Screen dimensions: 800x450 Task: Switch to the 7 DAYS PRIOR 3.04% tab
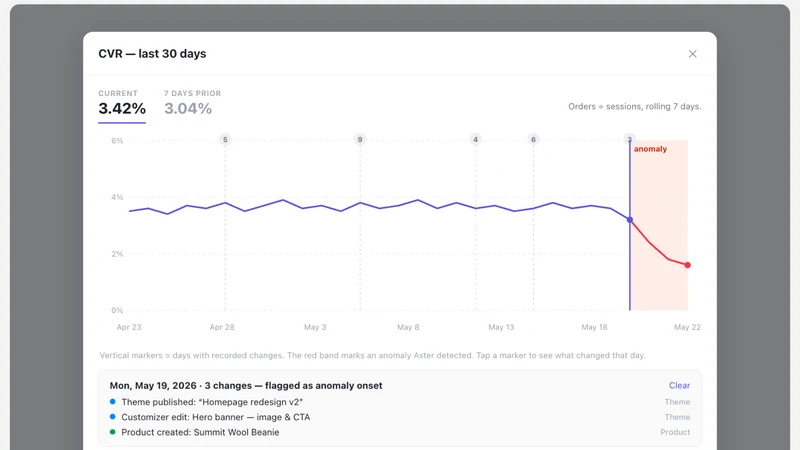[x=192, y=103]
